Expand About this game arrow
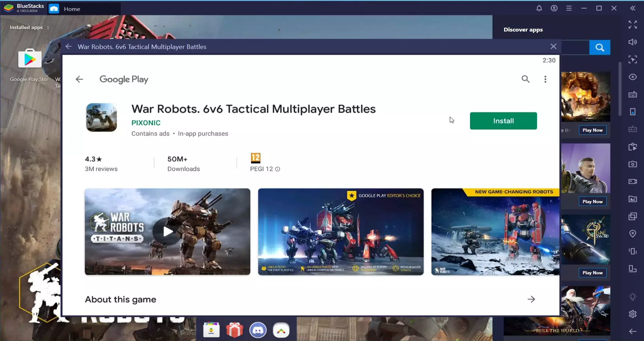This screenshot has width=644, height=341. tap(531, 299)
